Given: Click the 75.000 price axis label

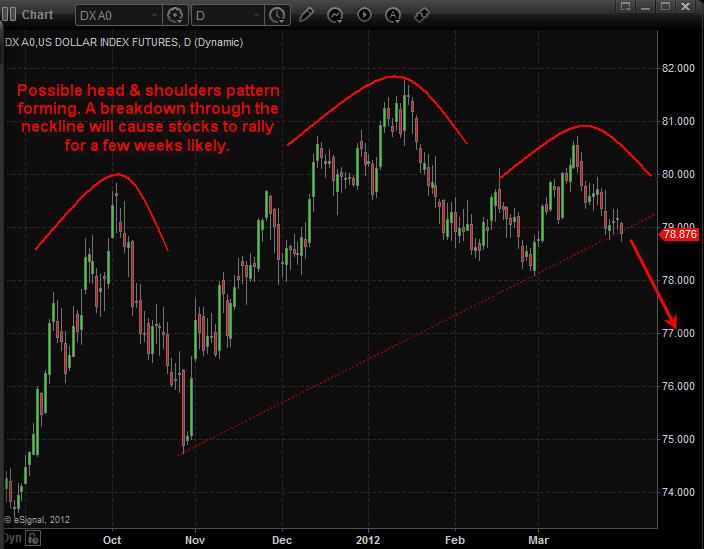Looking at the screenshot, I should [678, 439].
